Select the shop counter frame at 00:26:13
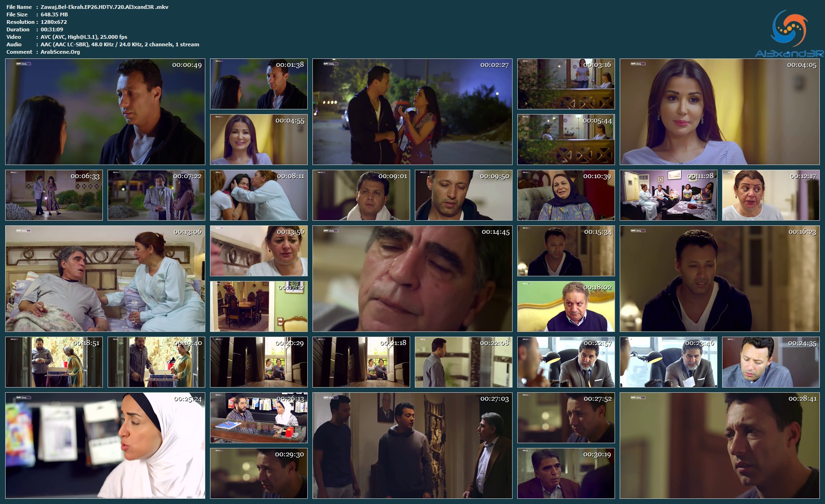Image resolution: width=825 pixels, height=504 pixels. pos(259,418)
